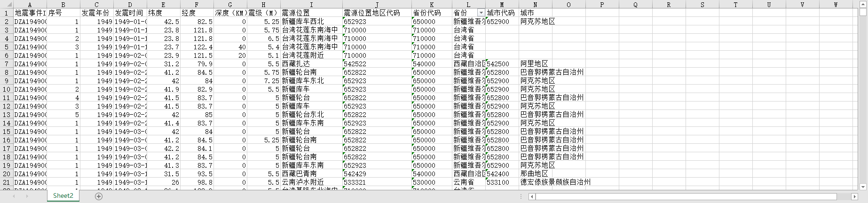Click cell 新疆库车东北 in row 9

pyautogui.click(x=311, y=80)
